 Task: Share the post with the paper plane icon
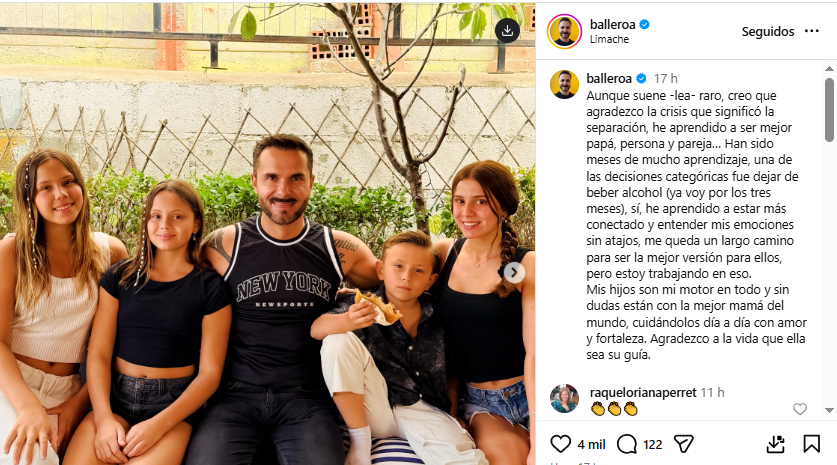point(683,444)
